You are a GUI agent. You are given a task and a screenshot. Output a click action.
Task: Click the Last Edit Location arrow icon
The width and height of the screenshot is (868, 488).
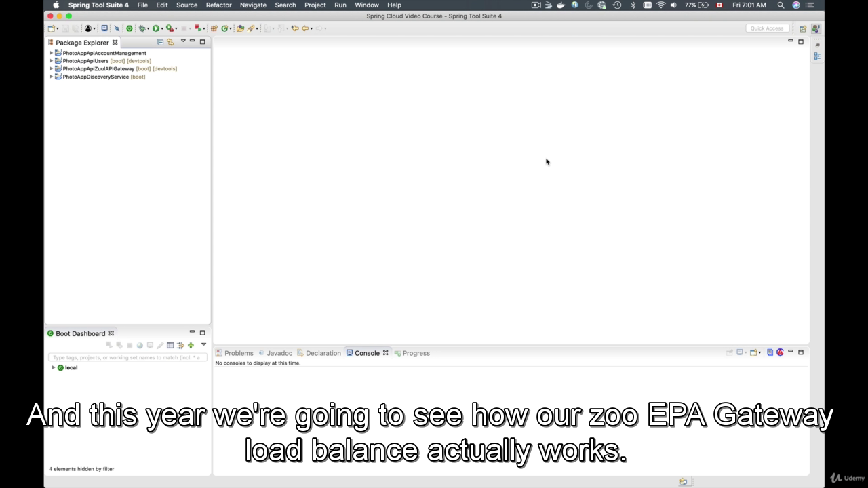(x=295, y=28)
